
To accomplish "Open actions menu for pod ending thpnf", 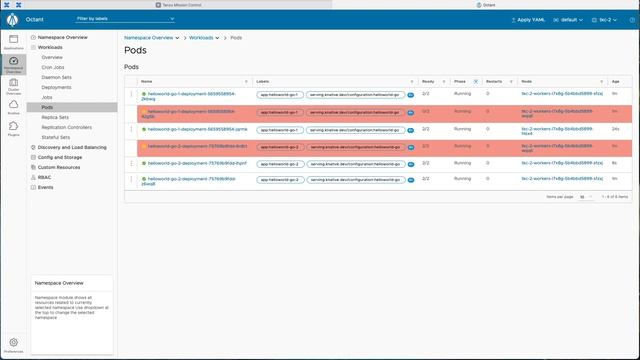I will [131, 163].
